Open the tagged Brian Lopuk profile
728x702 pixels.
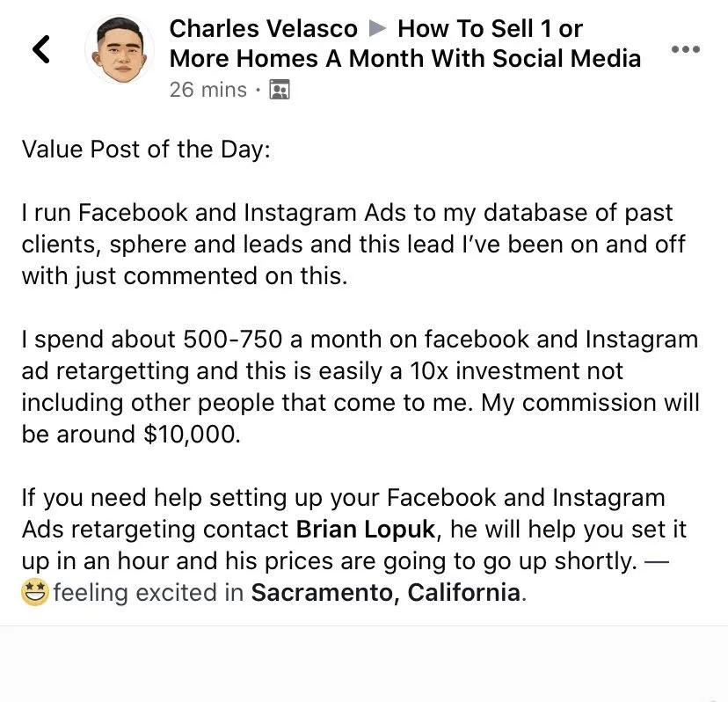coord(366,530)
